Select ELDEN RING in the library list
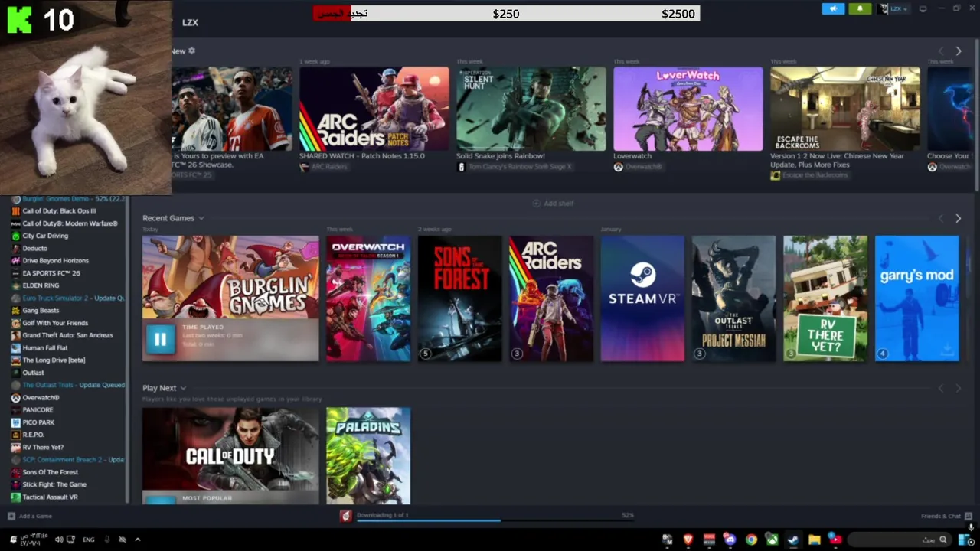Image resolution: width=980 pixels, height=551 pixels. pyautogui.click(x=41, y=285)
